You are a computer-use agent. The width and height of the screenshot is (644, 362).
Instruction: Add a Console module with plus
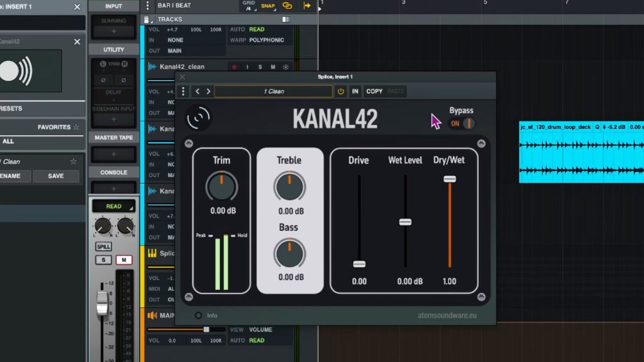click(114, 189)
